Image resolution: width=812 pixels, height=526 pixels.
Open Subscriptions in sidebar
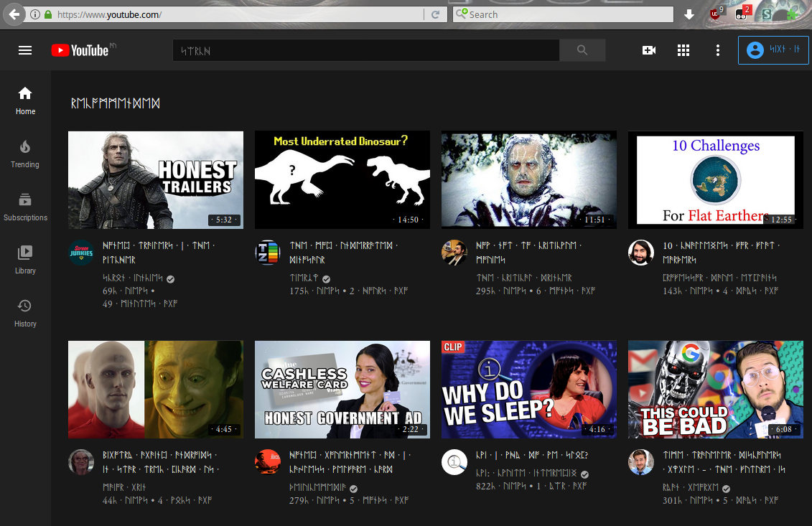point(25,207)
